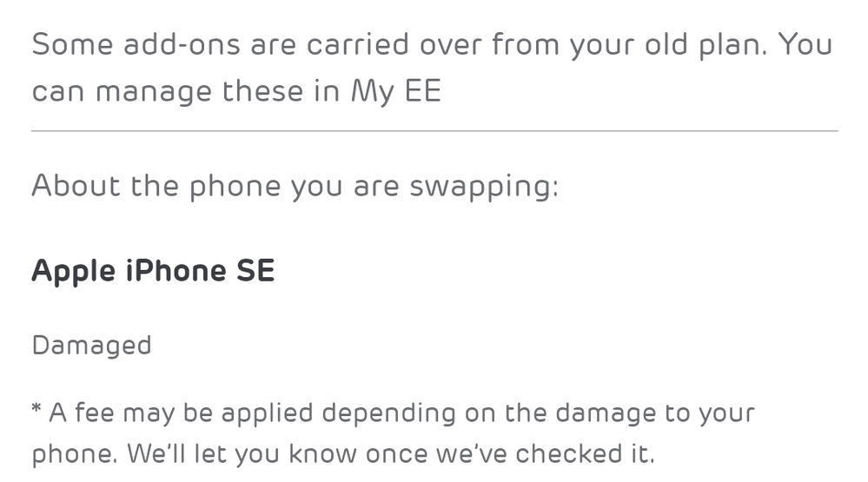868x482 pixels.
Task: Click the word 'You' ending first line
Action: click(x=805, y=44)
